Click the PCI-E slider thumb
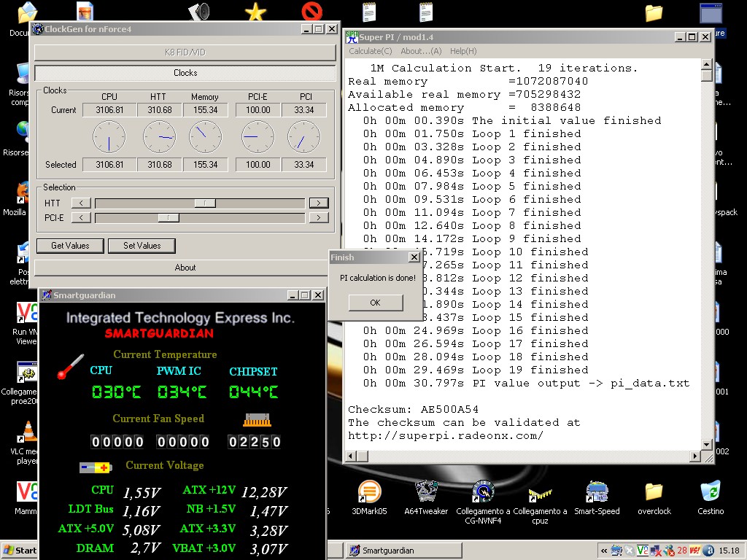This screenshot has height=560, width=747. [169, 218]
